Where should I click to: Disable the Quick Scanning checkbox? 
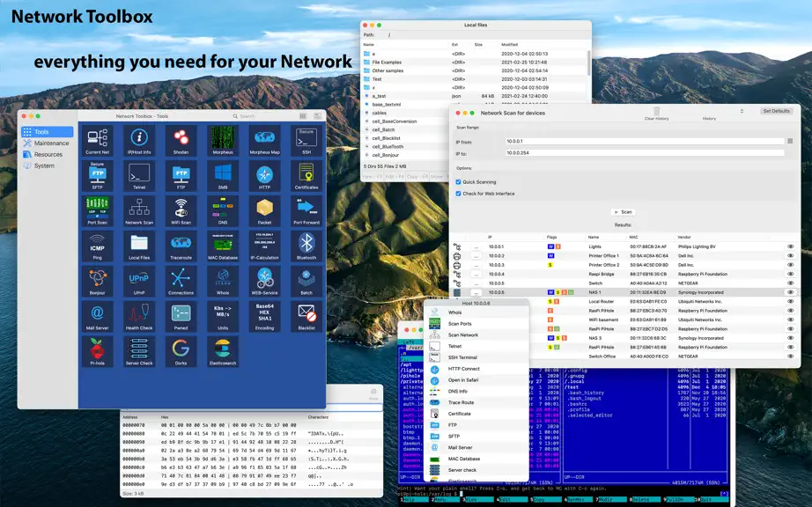pyautogui.click(x=458, y=182)
